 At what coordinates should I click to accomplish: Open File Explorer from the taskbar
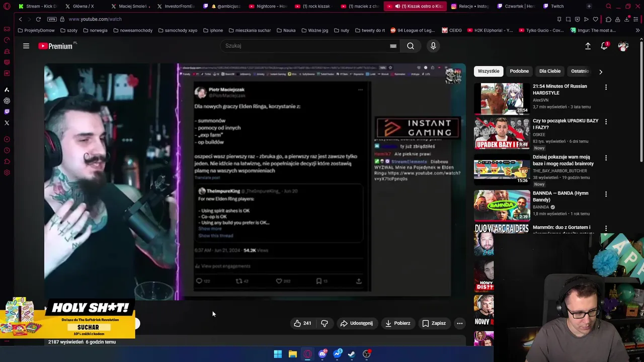292,354
